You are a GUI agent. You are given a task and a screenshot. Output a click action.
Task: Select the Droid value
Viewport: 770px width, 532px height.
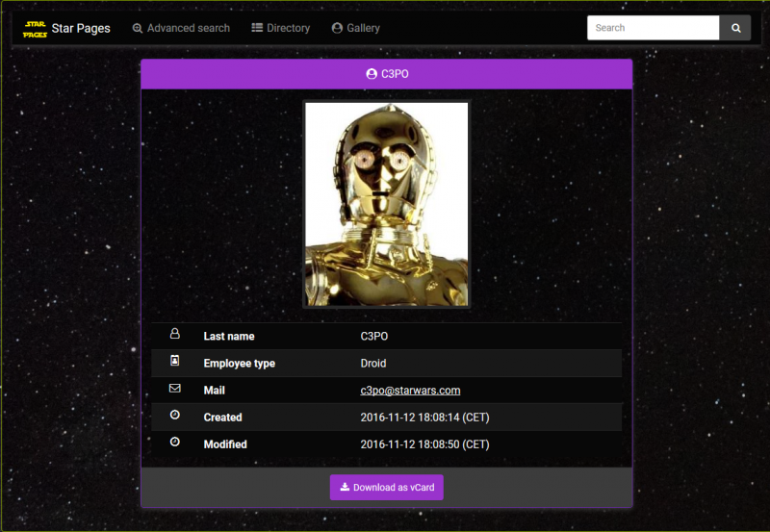tap(373, 364)
